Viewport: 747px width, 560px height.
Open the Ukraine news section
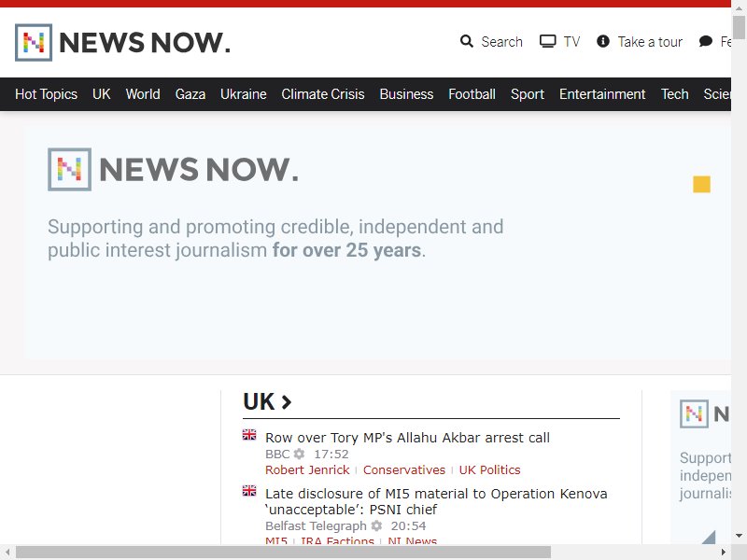click(x=244, y=94)
